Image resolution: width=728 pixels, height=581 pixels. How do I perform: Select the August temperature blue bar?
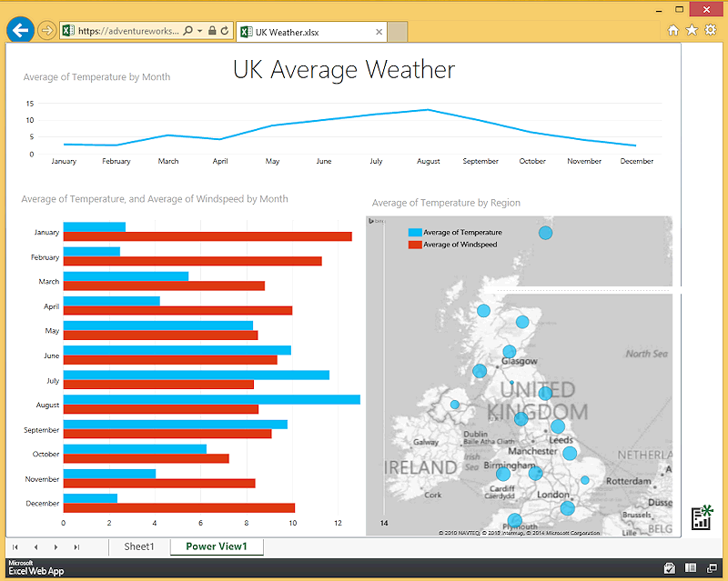click(212, 399)
